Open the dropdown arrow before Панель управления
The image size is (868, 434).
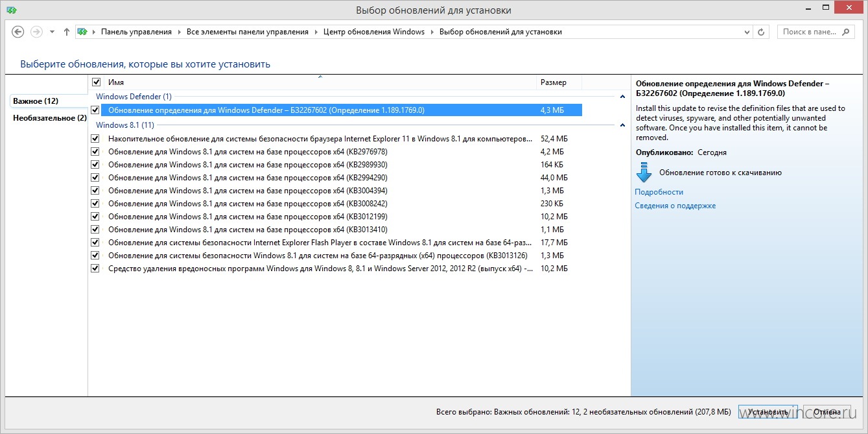coord(95,32)
